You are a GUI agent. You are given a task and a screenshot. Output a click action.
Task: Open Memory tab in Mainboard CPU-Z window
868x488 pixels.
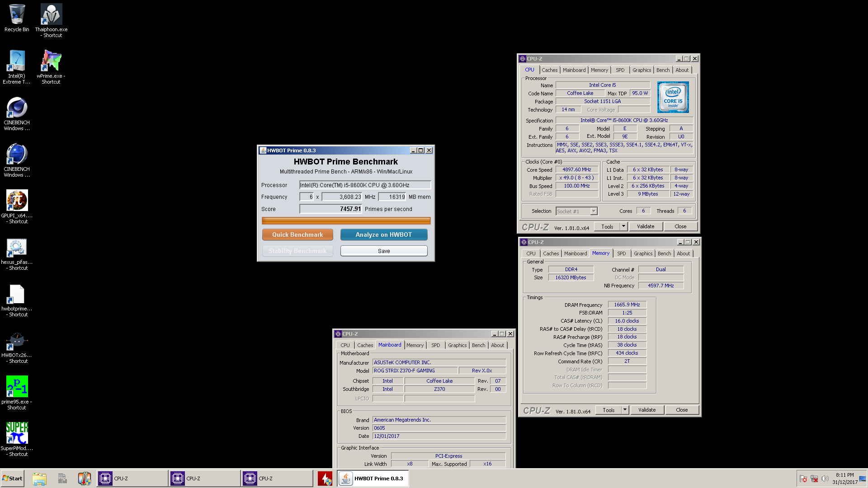click(x=415, y=345)
